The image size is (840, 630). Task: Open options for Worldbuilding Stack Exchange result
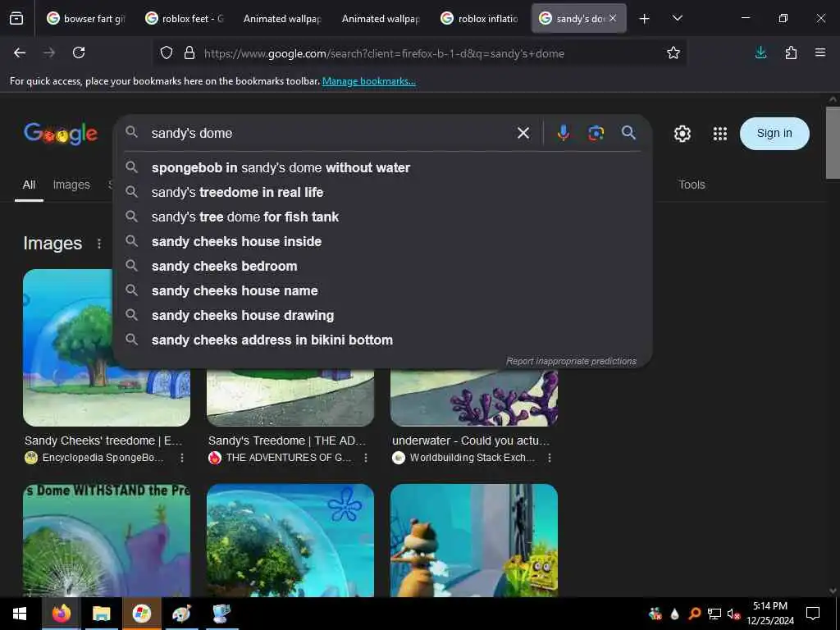550,458
